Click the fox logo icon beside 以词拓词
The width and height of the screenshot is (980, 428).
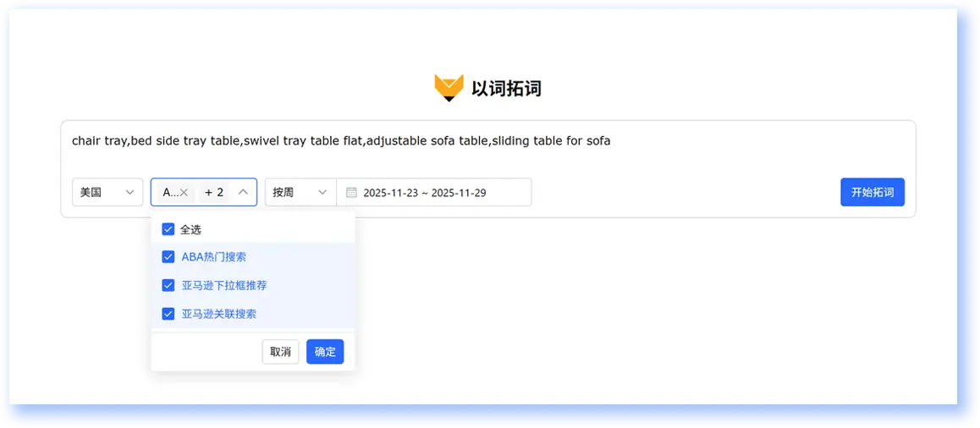coord(449,88)
